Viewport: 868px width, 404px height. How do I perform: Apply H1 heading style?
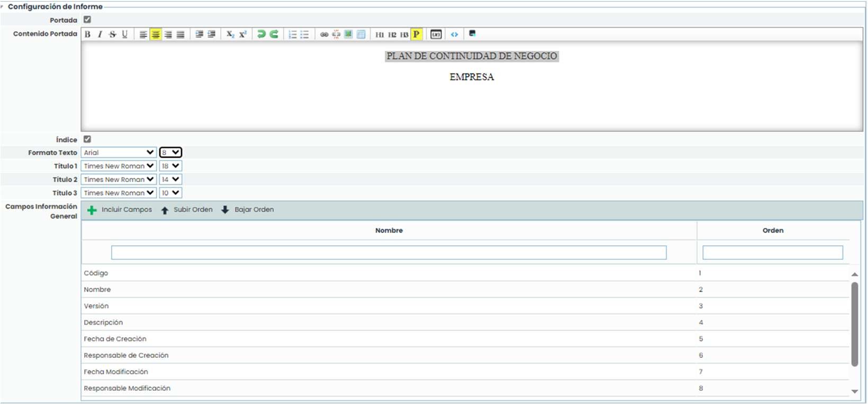[x=379, y=35]
